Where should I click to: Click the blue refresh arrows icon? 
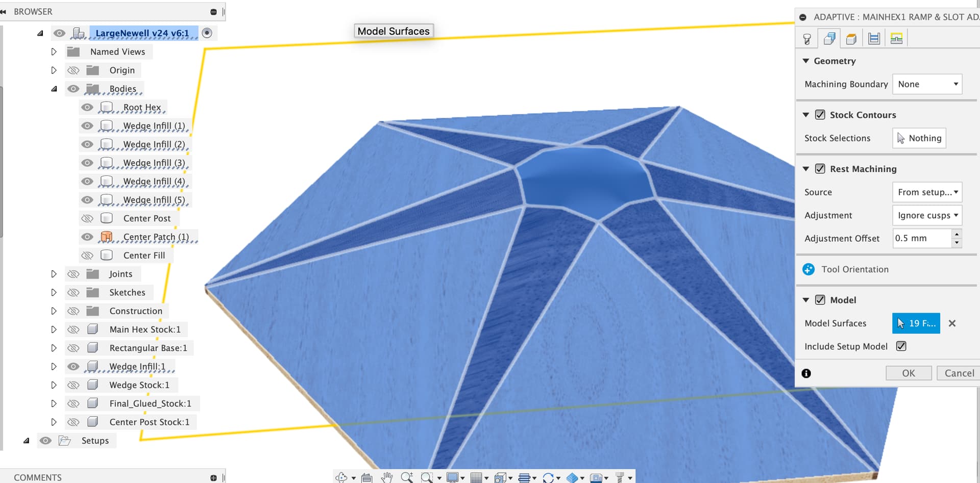pyautogui.click(x=548, y=477)
